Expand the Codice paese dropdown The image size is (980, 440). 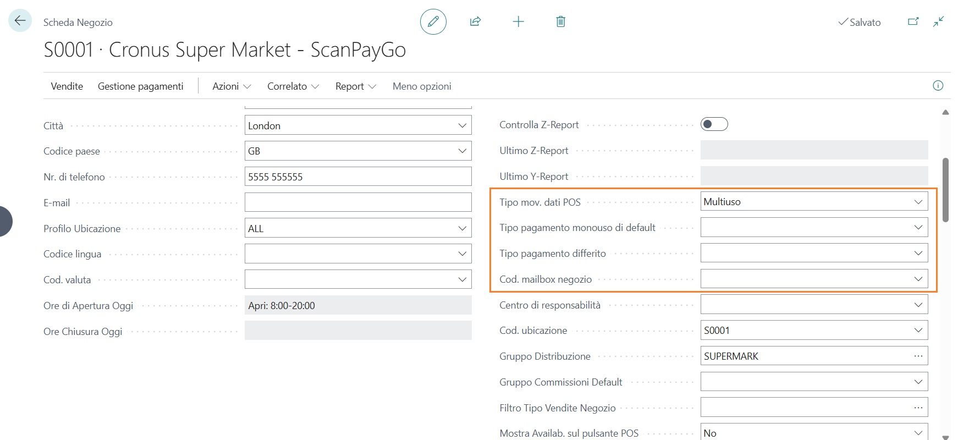pos(463,151)
